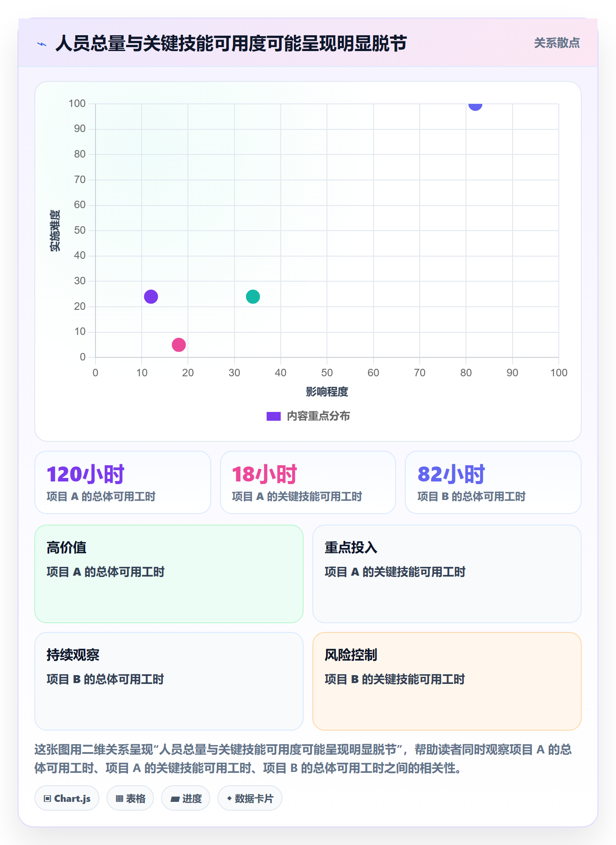Click the 进度 tag chip

(186, 798)
